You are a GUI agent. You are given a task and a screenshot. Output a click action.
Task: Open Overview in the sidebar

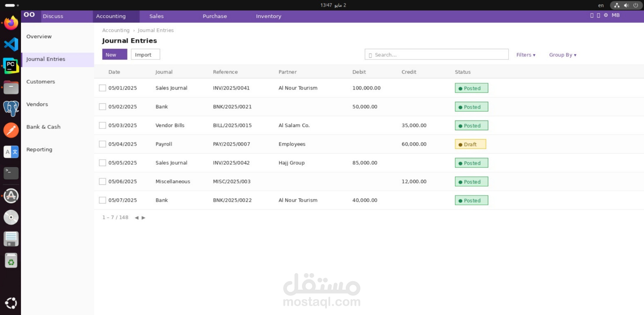(x=39, y=36)
